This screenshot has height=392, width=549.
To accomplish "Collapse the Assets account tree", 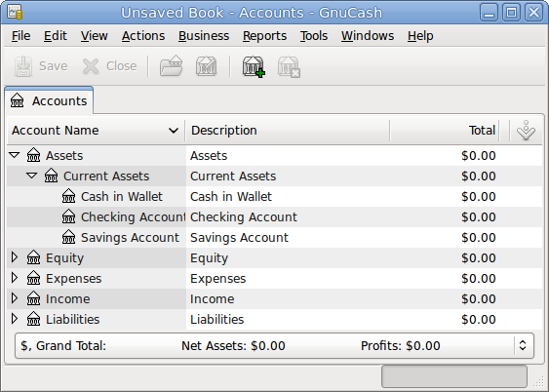I will [15, 155].
